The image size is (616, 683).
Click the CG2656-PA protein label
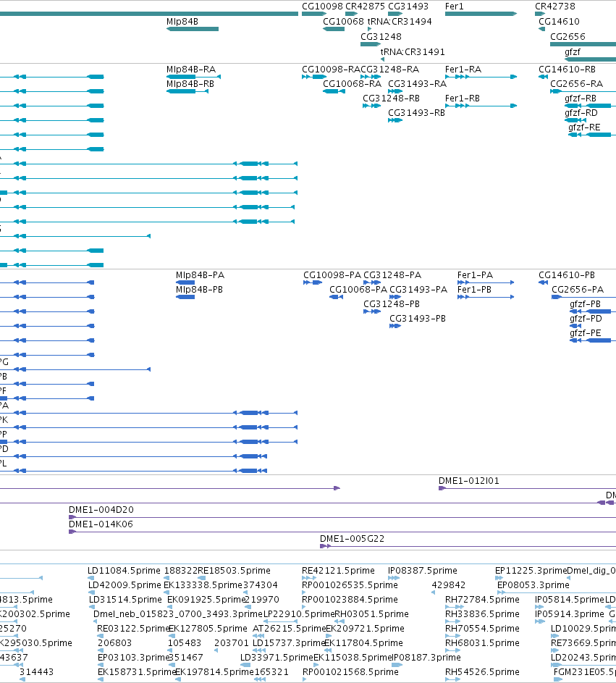pos(577,289)
